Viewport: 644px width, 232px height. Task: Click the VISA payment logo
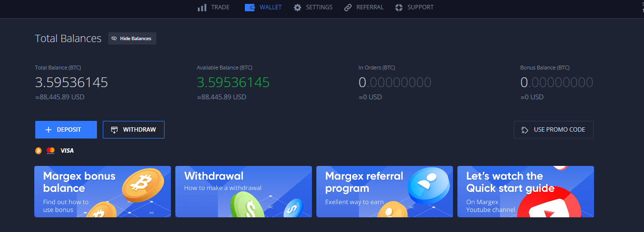pyautogui.click(x=67, y=151)
